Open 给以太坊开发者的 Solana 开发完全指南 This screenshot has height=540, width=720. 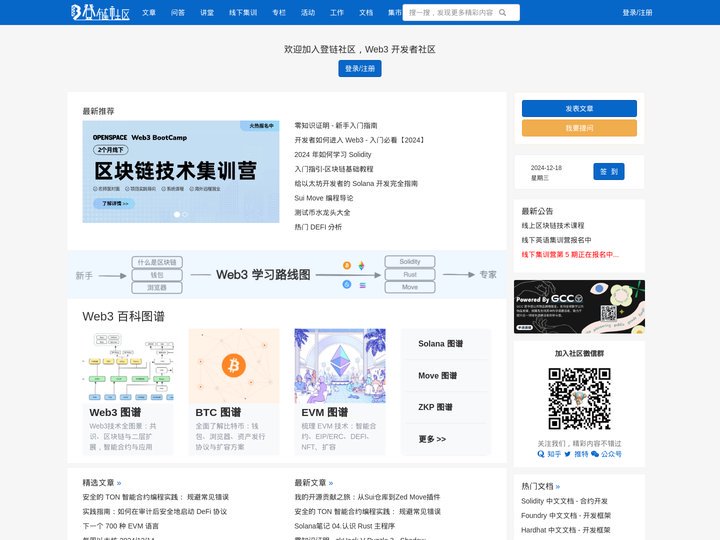(x=356, y=183)
